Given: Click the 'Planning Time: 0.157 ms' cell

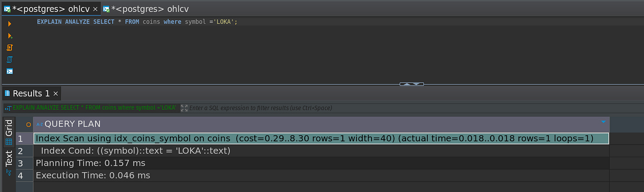Looking at the screenshot, I should (321, 163).
